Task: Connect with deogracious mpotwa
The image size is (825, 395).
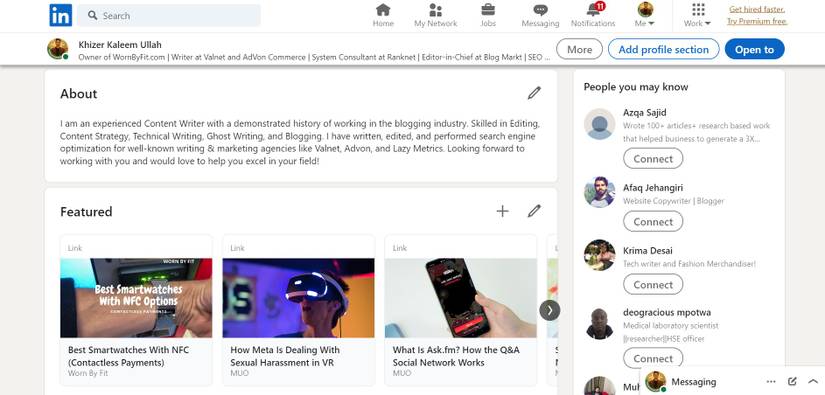Action: tap(653, 358)
